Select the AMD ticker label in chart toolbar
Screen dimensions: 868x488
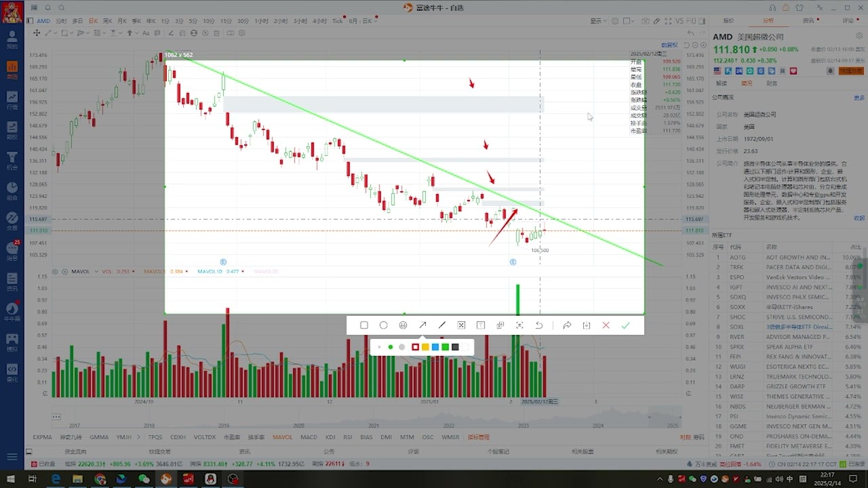[43, 21]
